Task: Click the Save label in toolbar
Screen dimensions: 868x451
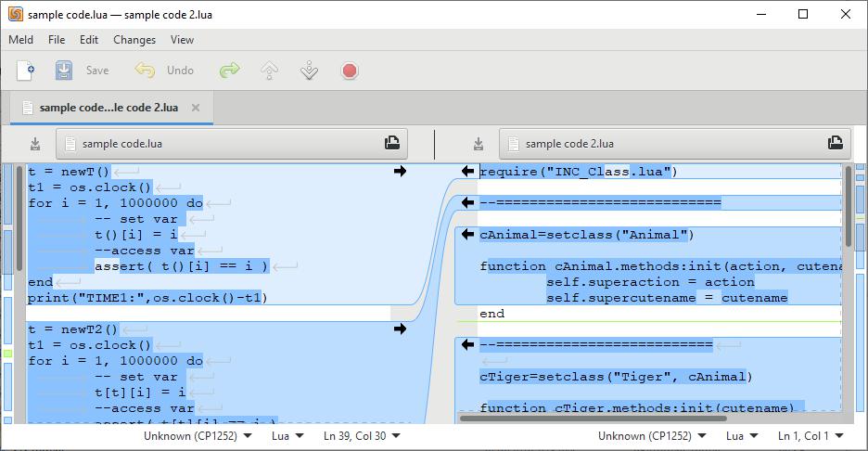Action: coord(97,71)
